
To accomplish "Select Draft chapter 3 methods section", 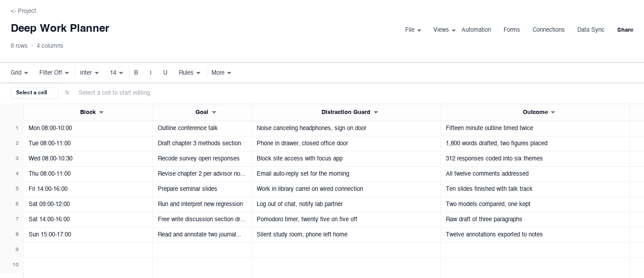I will click(x=202, y=143).
